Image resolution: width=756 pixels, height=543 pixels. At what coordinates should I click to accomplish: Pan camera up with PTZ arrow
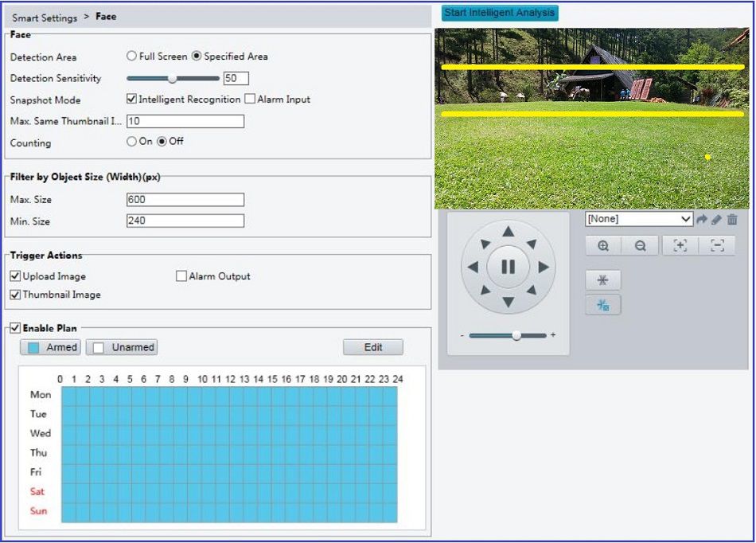[509, 232]
